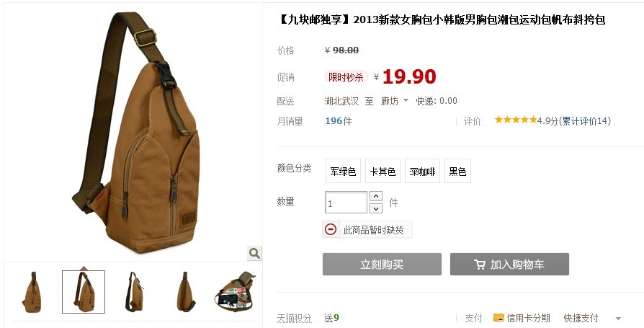Click the five-star rating icons

(x=516, y=120)
